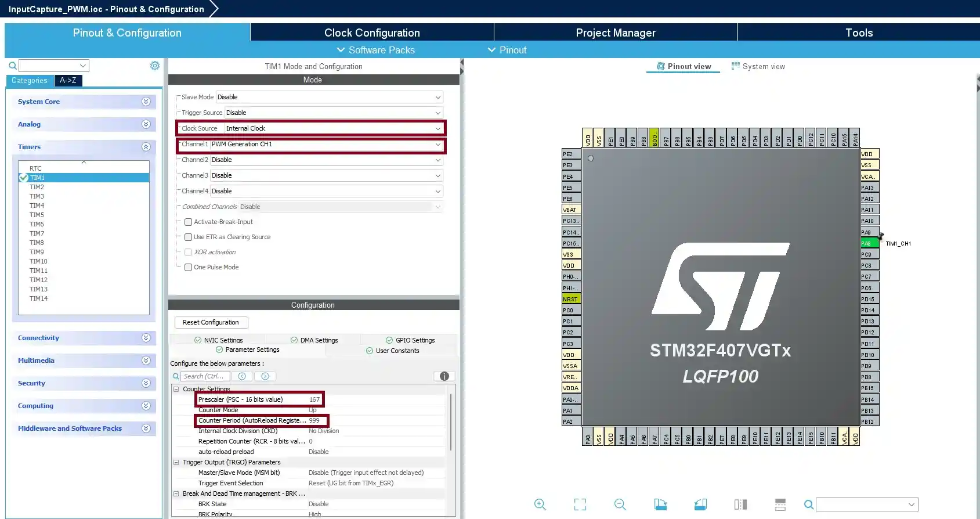Edit the Prescaler value 167
980x519 pixels.
tap(314, 399)
